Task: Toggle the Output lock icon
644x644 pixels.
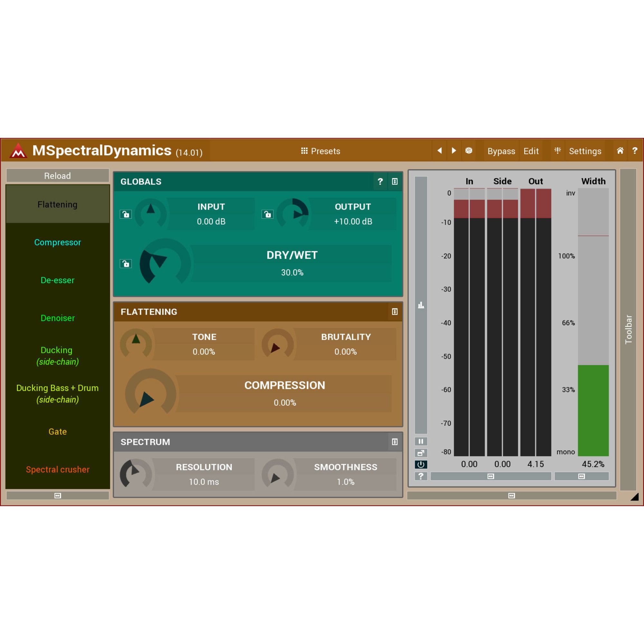Action: pyautogui.click(x=267, y=214)
